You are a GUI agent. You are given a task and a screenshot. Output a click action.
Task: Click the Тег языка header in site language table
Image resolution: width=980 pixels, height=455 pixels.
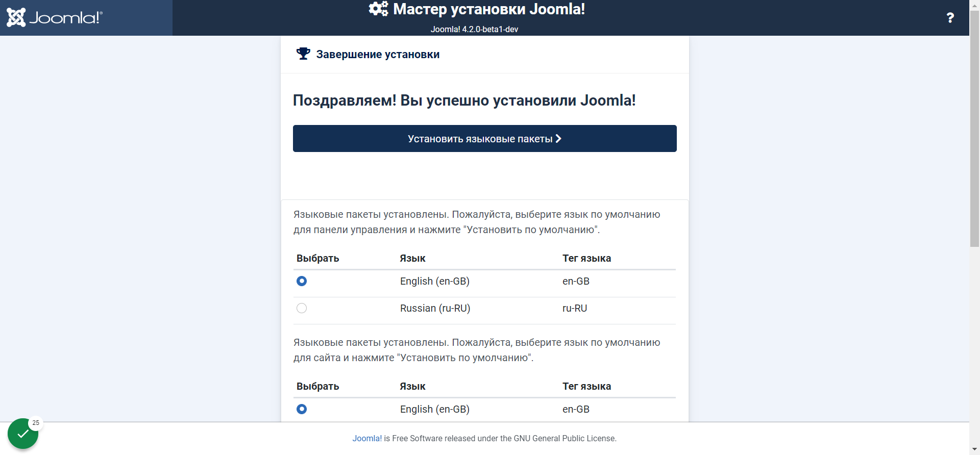coord(586,386)
